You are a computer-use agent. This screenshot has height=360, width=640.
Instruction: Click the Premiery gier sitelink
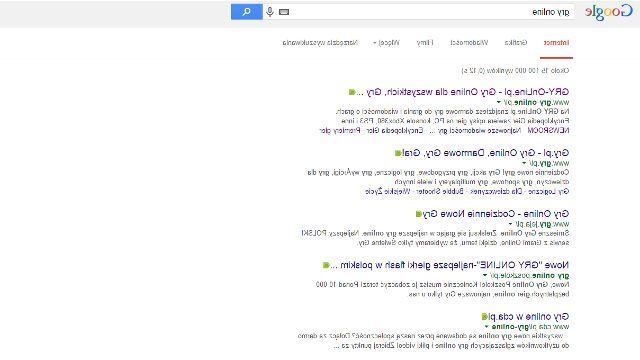[x=340, y=131]
